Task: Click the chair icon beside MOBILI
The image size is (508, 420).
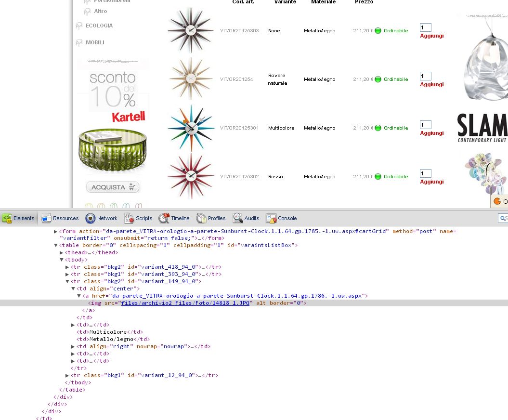Action: click(x=78, y=42)
